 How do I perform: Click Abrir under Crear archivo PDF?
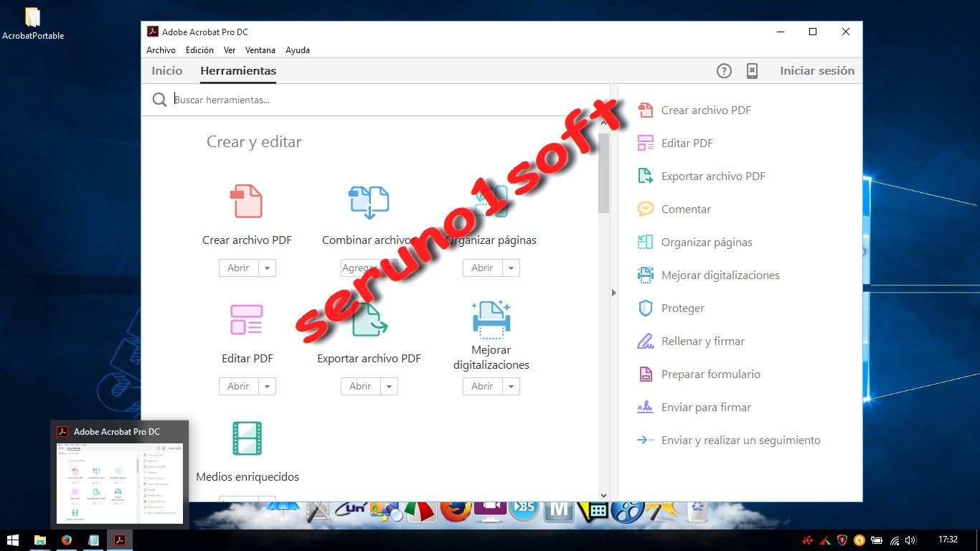pos(238,268)
